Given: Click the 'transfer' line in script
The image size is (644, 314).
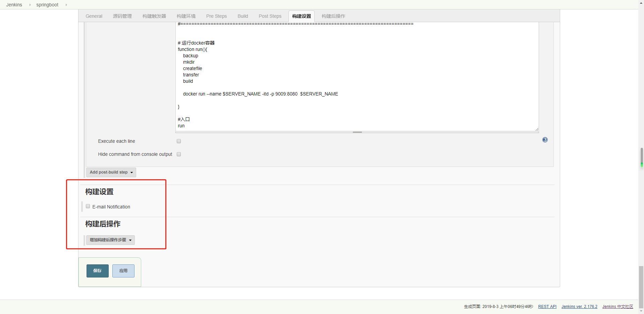Looking at the screenshot, I should pos(191,75).
